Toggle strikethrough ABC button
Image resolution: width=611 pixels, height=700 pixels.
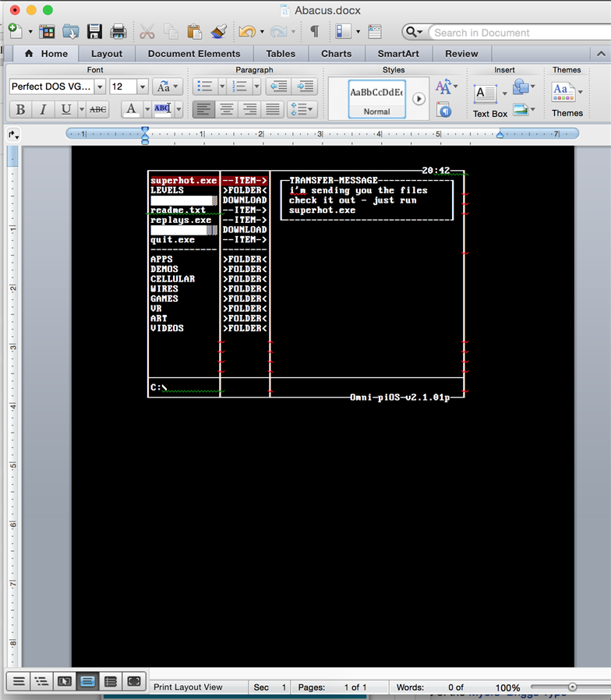[97, 109]
